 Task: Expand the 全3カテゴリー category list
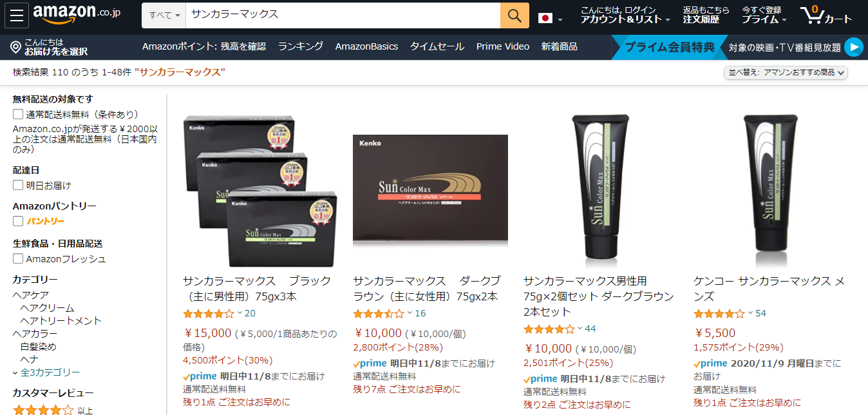46,372
